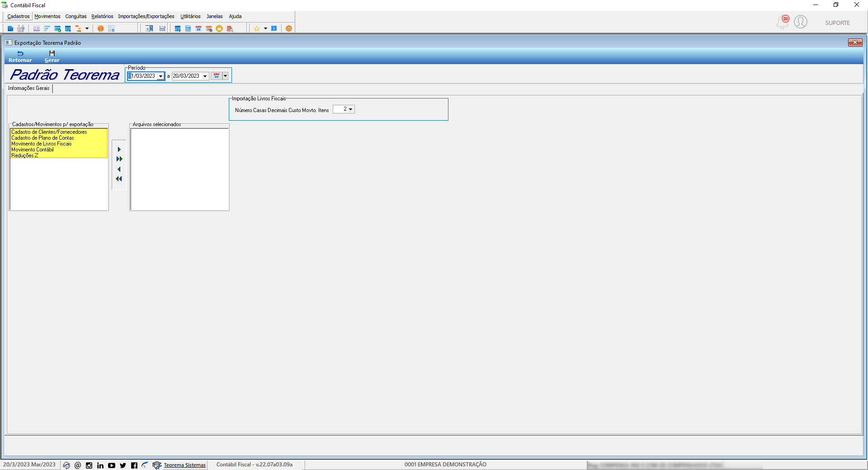
Task: Click the SUPORTE label
Action: (837, 23)
